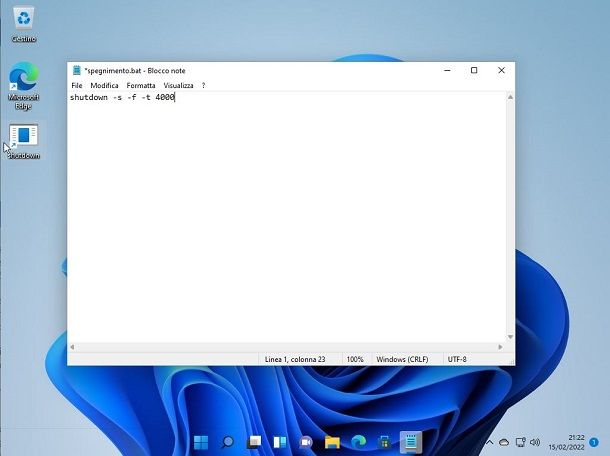
Task: Click the Notepad icon in the title bar
Action: tap(77, 70)
